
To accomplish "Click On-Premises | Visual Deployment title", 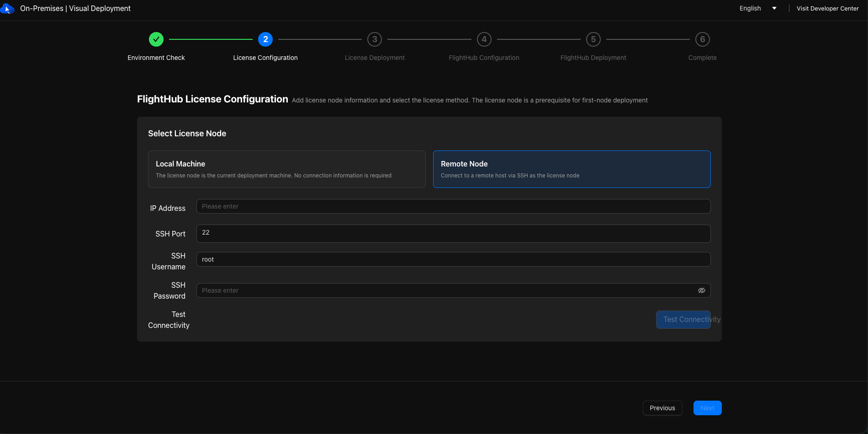I will tap(75, 8).
